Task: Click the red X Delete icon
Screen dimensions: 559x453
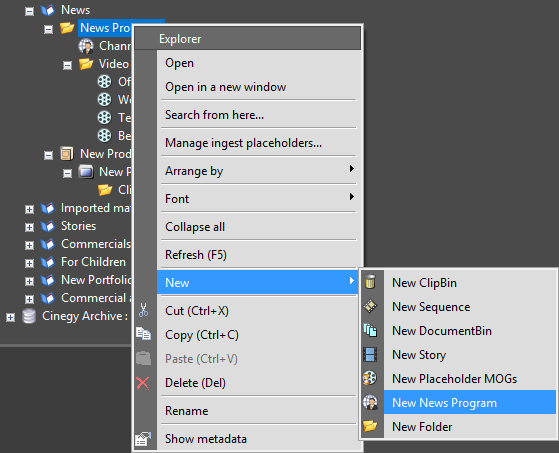Action: pos(143,383)
